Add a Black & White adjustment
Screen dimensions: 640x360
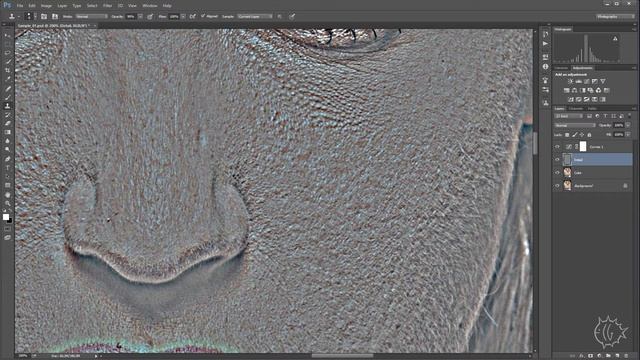pyautogui.click(x=582, y=90)
